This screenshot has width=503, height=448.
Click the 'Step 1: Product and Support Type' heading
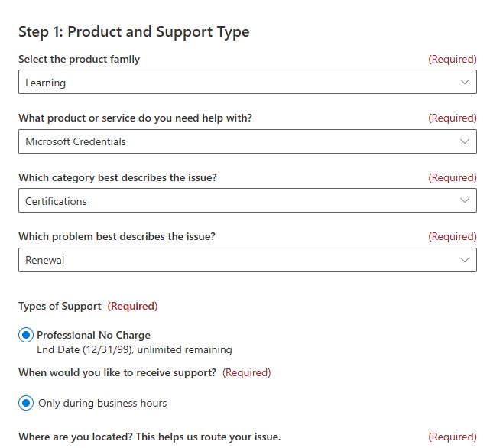(x=134, y=31)
